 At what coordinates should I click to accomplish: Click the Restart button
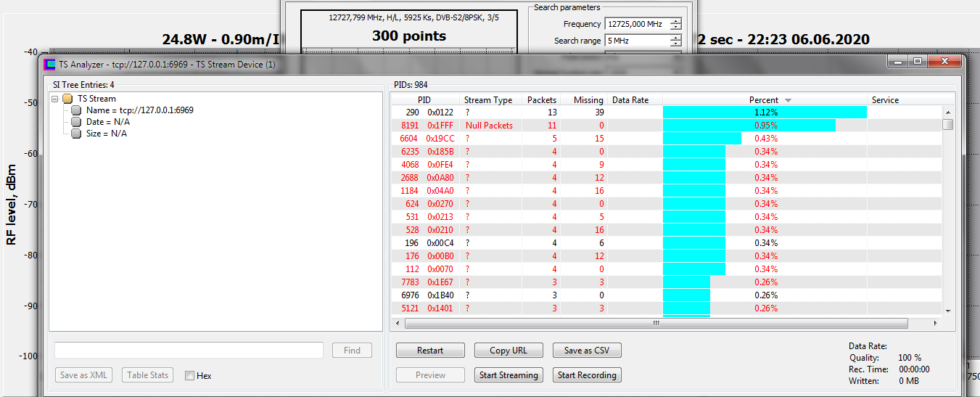pos(430,351)
